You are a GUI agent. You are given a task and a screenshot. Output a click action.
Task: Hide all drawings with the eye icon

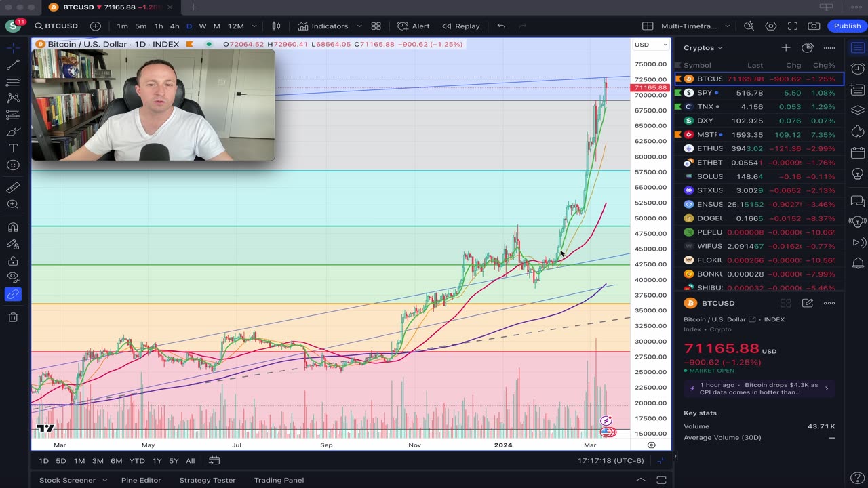pyautogui.click(x=13, y=277)
